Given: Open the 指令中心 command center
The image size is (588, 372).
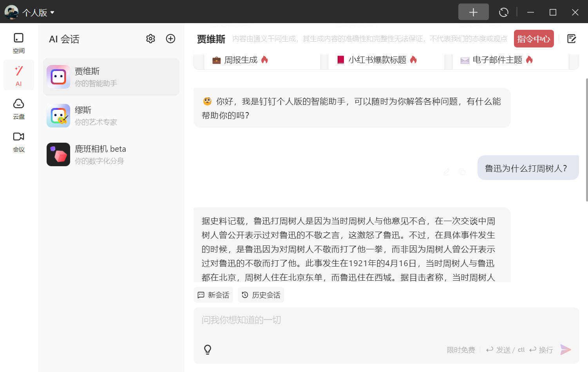Looking at the screenshot, I should (x=534, y=39).
